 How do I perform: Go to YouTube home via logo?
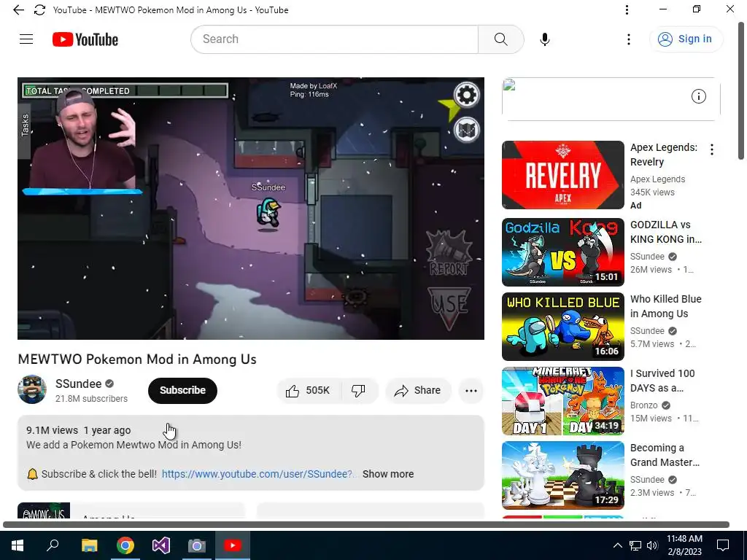pyautogui.click(x=85, y=39)
